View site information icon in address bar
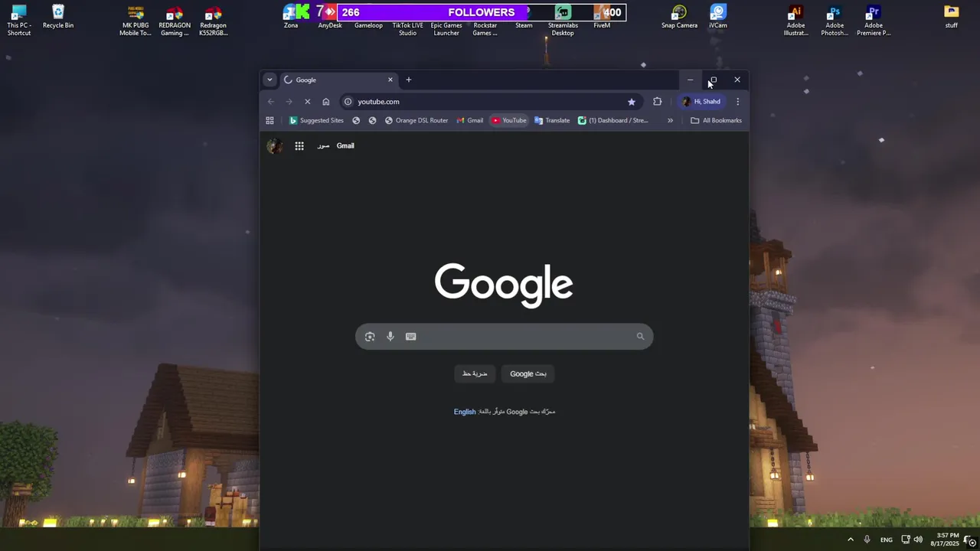Image resolution: width=980 pixels, height=551 pixels. coord(348,102)
